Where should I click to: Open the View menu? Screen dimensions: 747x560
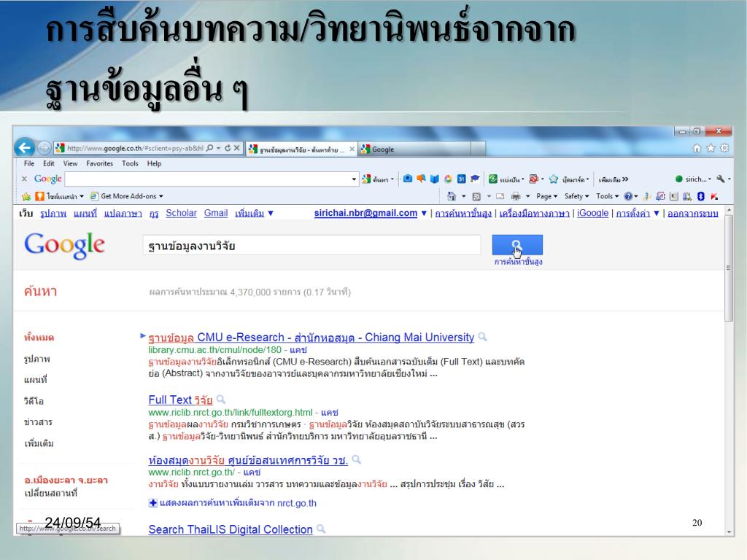[x=70, y=163]
